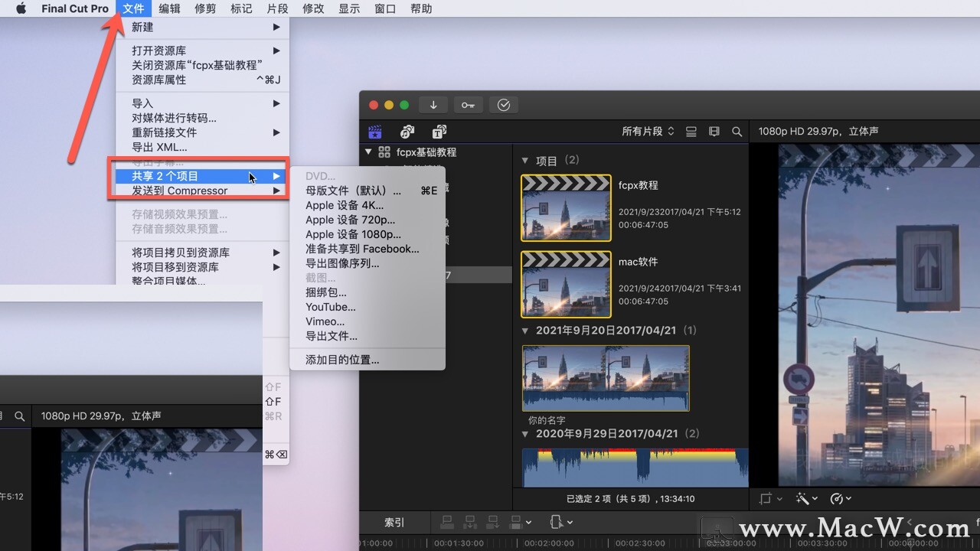Image resolution: width=980 pixels, height=551 pixels.
Task: Click the browser search magnifier
Action: (x=737, y=132)
